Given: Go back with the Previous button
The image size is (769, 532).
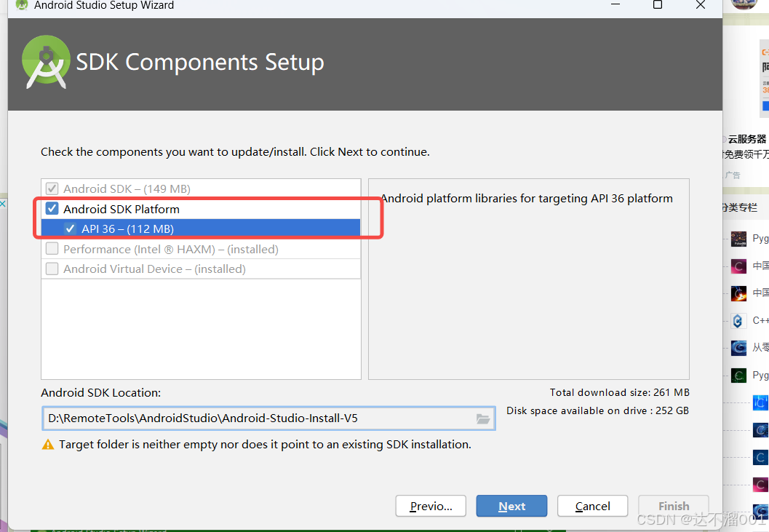Looking at the screenshot, I should [431, 506].
